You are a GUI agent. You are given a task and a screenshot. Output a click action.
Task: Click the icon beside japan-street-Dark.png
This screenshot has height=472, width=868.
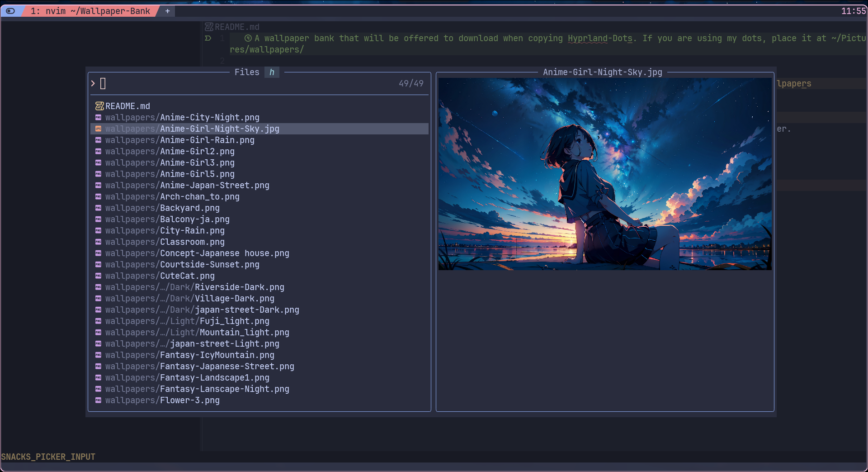pyautogui.click(x=98, y=310)
